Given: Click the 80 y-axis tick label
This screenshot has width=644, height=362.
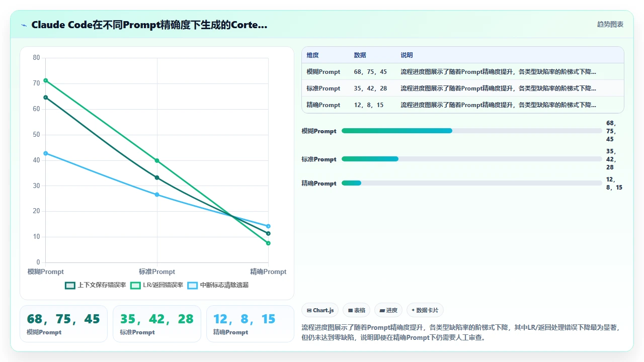Looking at the screenshot, I should coord(36,58).
